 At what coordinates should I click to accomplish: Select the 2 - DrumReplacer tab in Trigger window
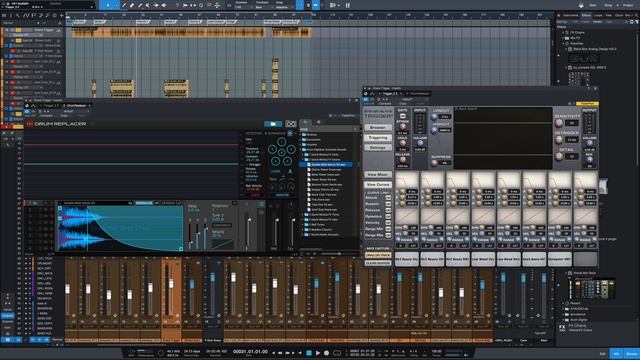(x=419, y=94)
